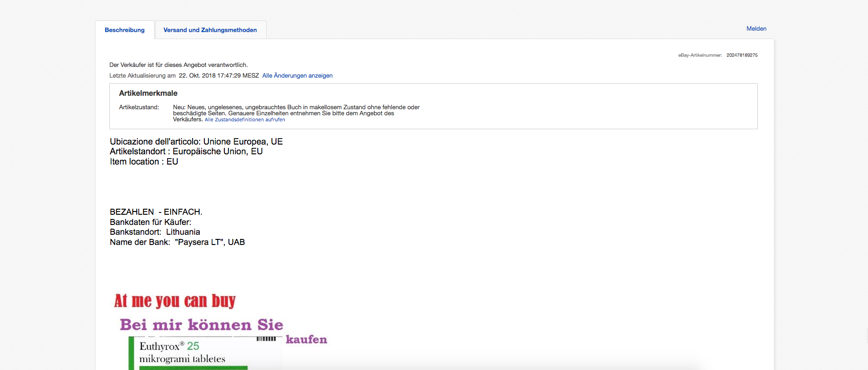Switch to the Beschreibung tab
Screen dimensions: 868x370
124,30
